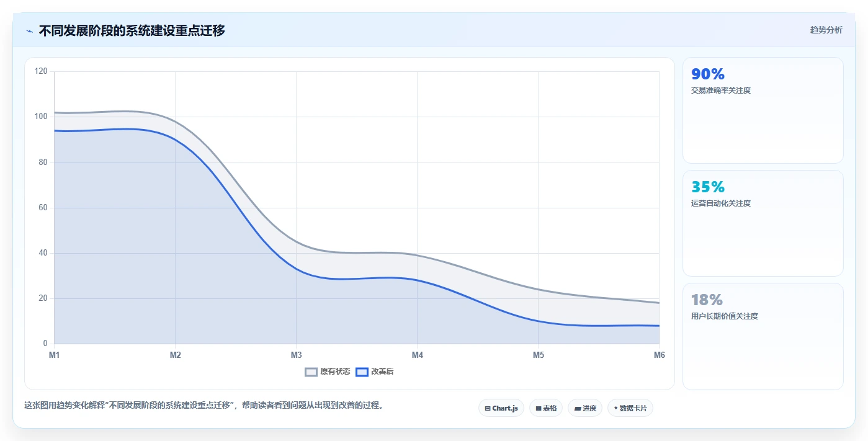The height and width of the screenshot is (441, 868).
Task: Open the 90% 交易准确率关注度 card
Action: (x=763, y=110)
